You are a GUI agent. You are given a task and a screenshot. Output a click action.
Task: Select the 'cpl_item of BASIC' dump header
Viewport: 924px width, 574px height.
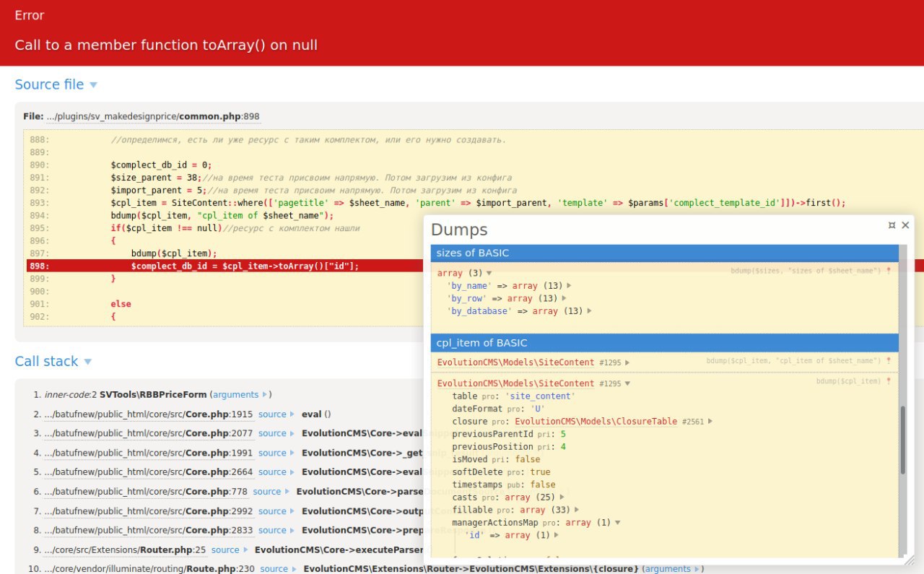coord(665,343)
